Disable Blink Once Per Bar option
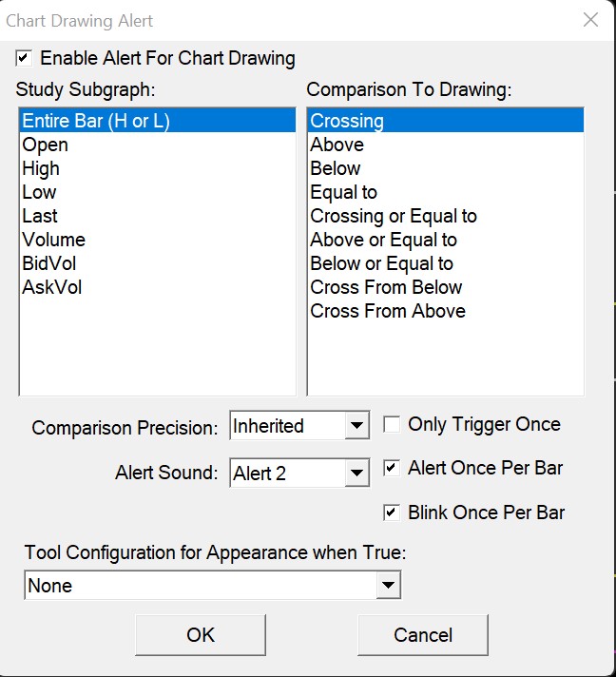 pyautogui.click(x=392, y=513)
